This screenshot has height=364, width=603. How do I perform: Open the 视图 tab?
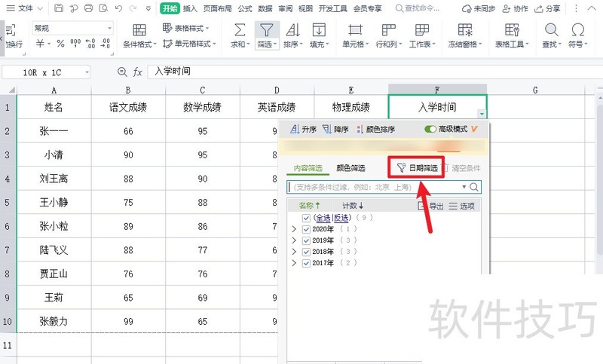coord(306,8)
